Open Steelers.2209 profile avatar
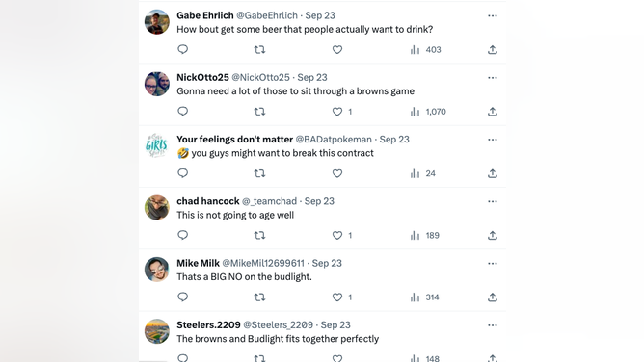Image resolution: width=644 pixels, height=362 pixels. pyautogui.click(x=157, y=331)
